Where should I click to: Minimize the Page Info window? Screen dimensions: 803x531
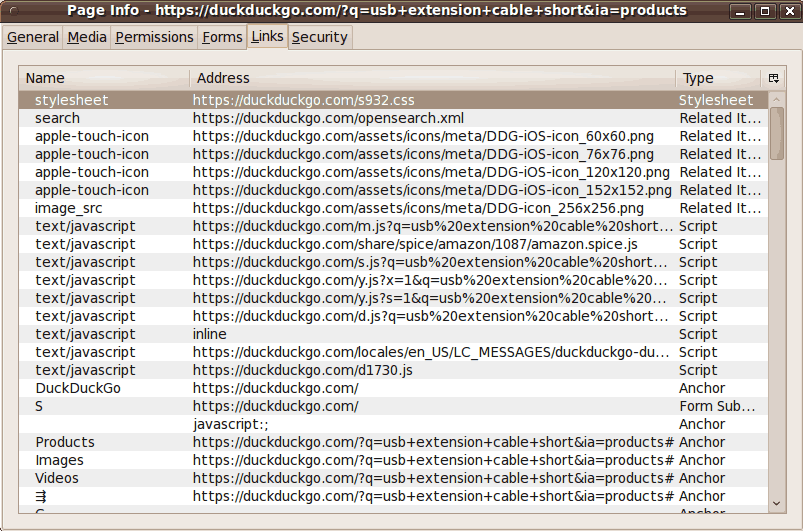(739, 11)
